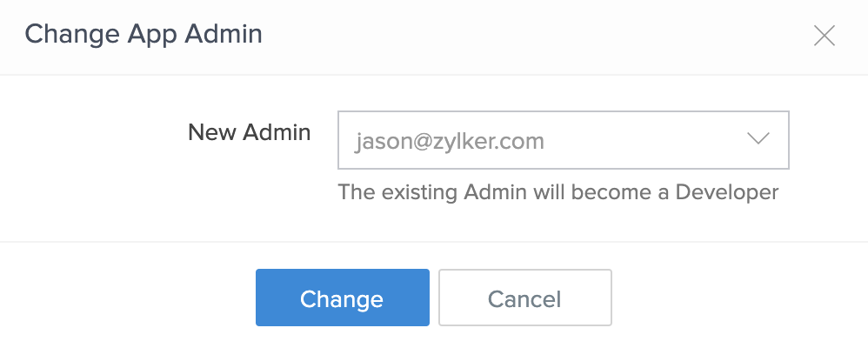Viewport: 868px width, 348px height.
Task: Click the Cancel button
Action: tap(524, 298)
